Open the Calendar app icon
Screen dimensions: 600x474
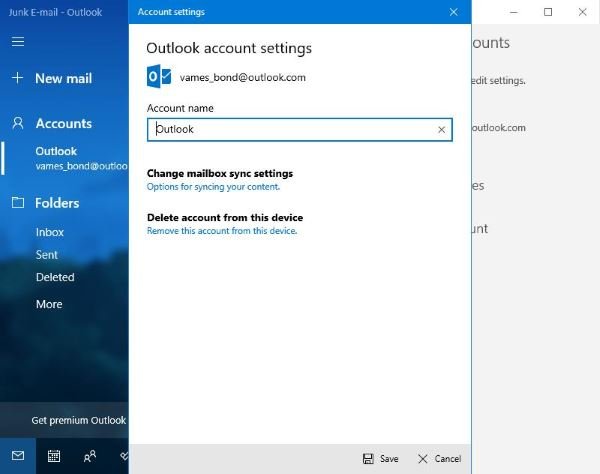54,456
